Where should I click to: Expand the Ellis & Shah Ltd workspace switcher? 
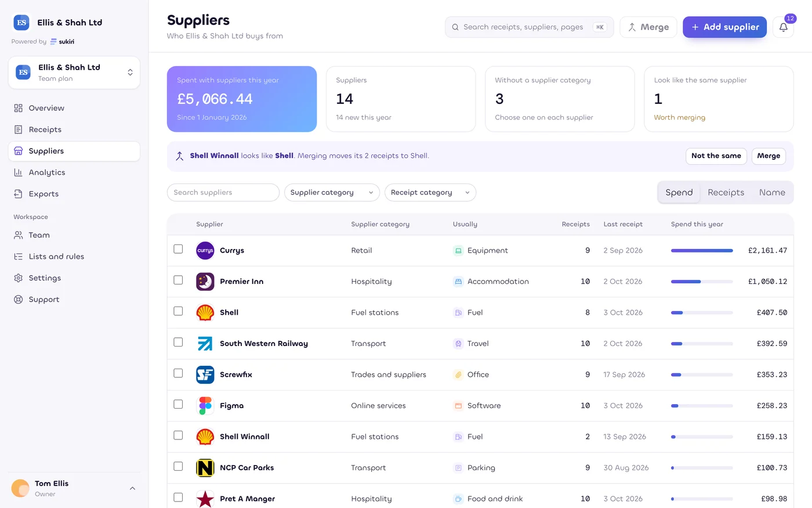coord(74,73)
